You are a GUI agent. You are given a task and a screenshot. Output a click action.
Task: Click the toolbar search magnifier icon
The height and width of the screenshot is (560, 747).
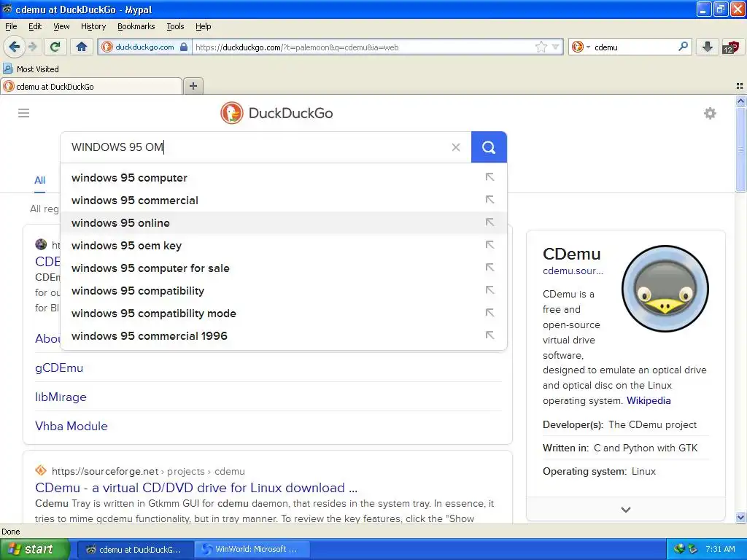[683, 47]
